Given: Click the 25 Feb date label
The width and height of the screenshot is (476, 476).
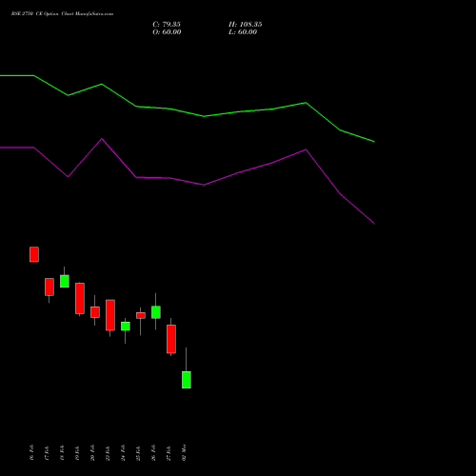Looking at the screenshot, I should tap(138, 452).
